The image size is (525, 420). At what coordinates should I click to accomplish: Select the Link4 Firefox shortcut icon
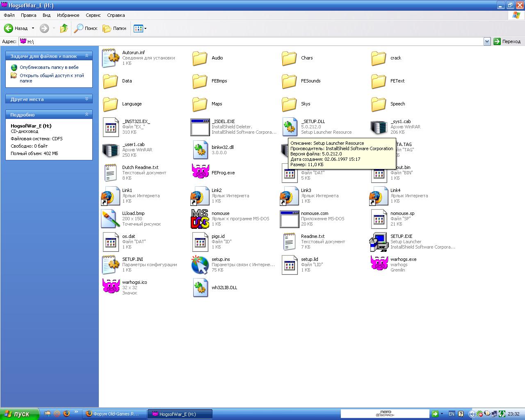click(x=379, y=196)
